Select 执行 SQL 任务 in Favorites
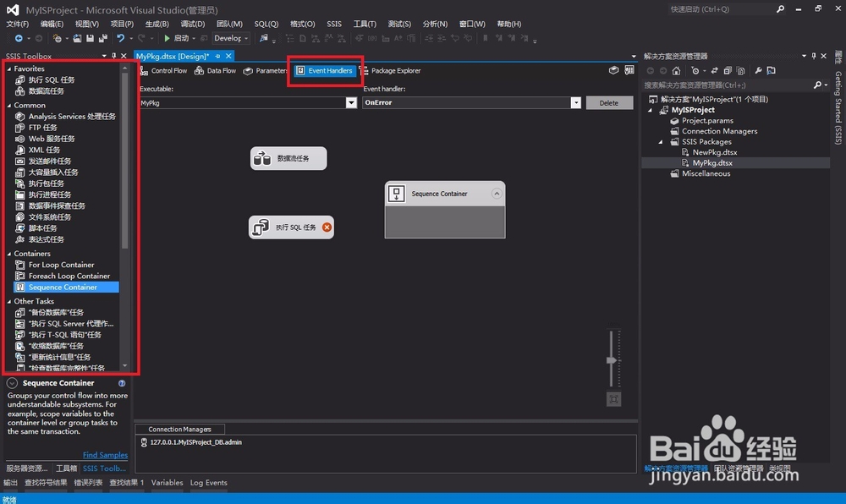Viewport: 846px width, 504px height. [52, 79]
